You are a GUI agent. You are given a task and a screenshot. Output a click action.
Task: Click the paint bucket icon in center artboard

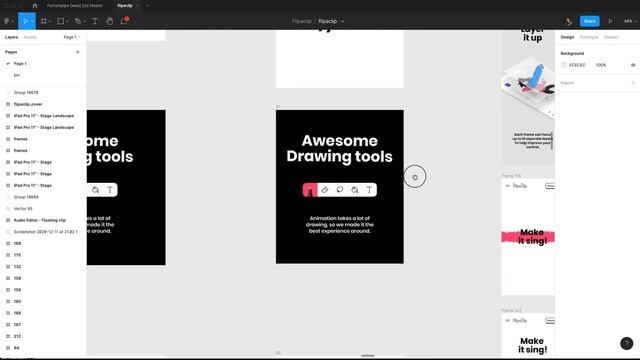tap(354, 190)
